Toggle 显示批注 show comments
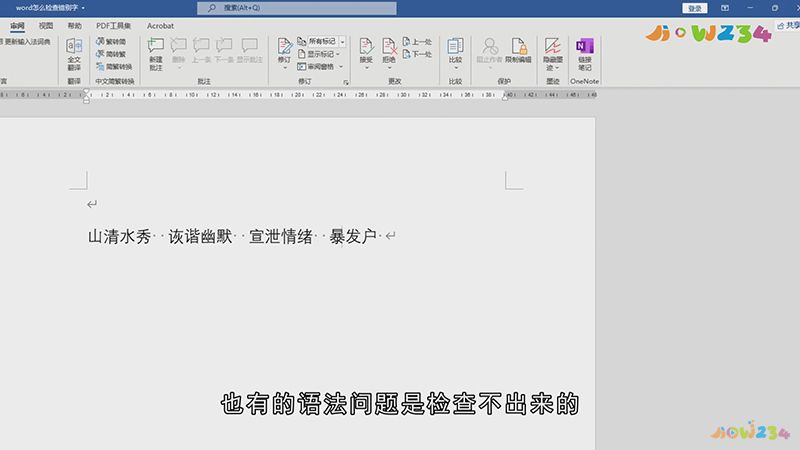 point(249,51)
